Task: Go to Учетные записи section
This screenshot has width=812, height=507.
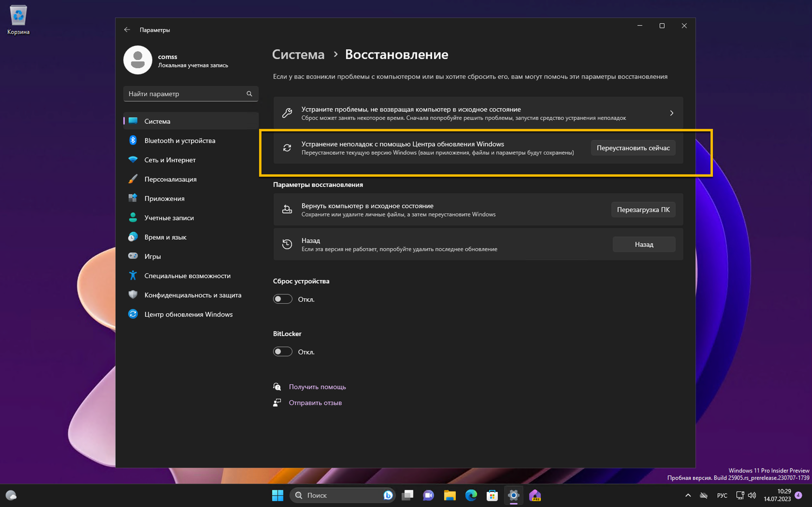Action: coord(191,218)
